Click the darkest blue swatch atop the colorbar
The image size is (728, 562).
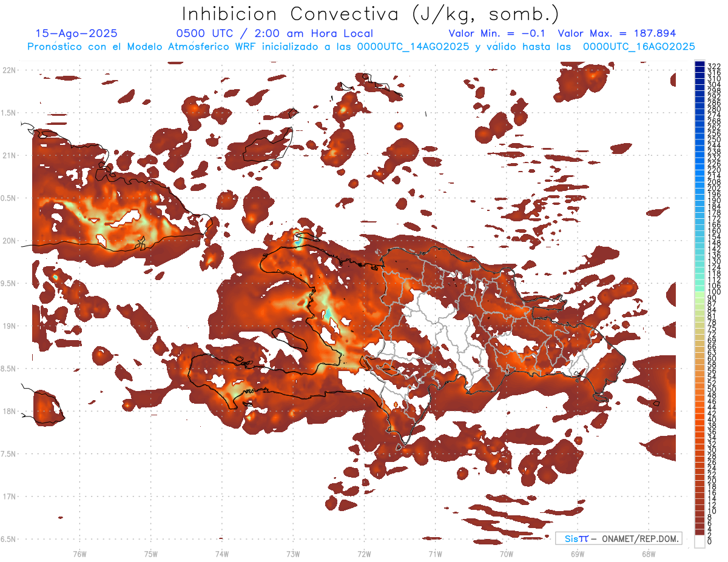tap(699, 64)
